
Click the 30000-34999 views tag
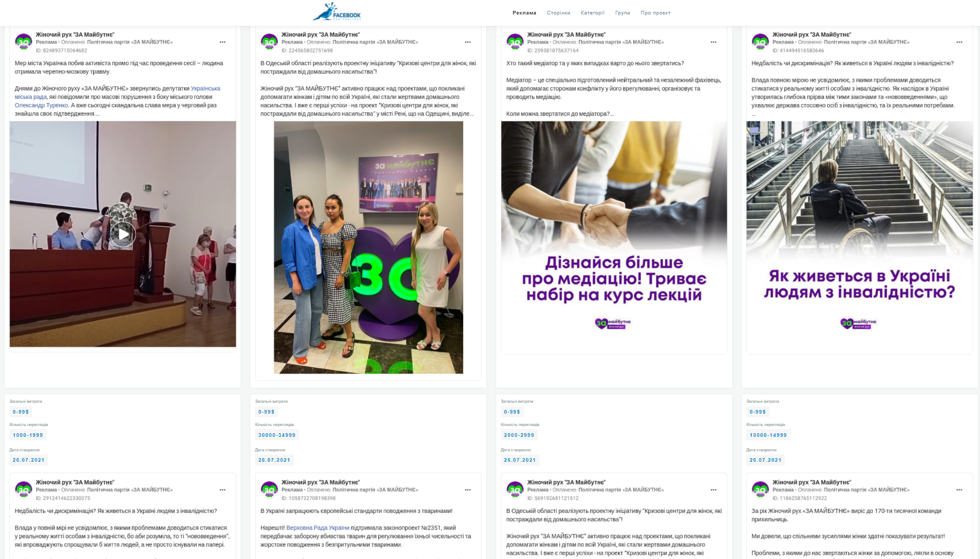pyautogui.click(x=277, y=435)
